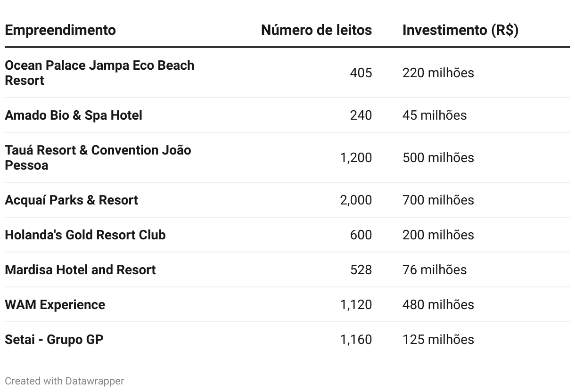Click the Acquaí Parks & Resort entry
The height and width of the screenshot is (392, 575).
(71, 200)
